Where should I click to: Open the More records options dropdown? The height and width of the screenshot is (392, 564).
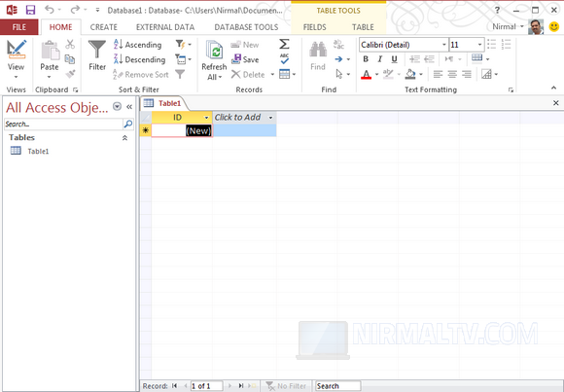click(x=288, y=74)
